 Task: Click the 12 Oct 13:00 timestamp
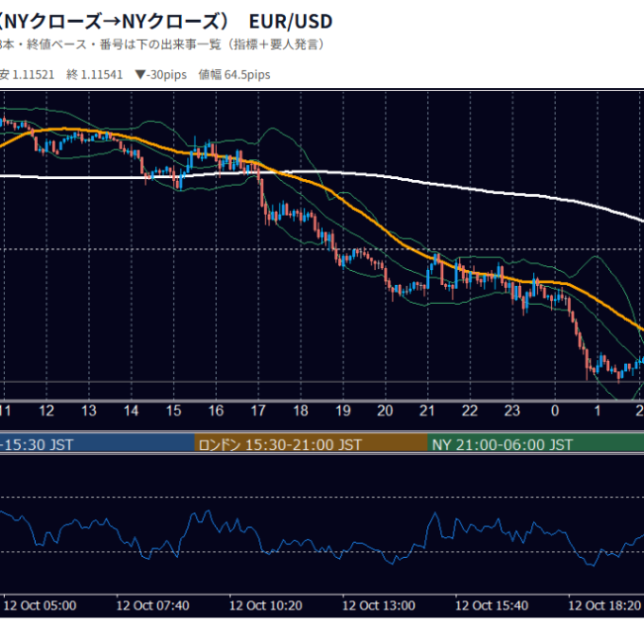(x=379, y=605)
